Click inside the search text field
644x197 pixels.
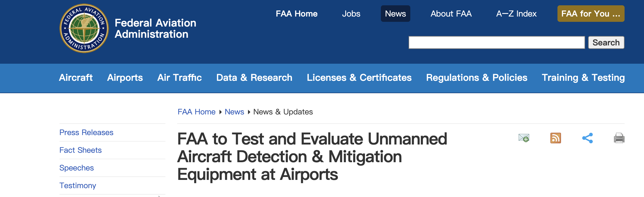497,42
